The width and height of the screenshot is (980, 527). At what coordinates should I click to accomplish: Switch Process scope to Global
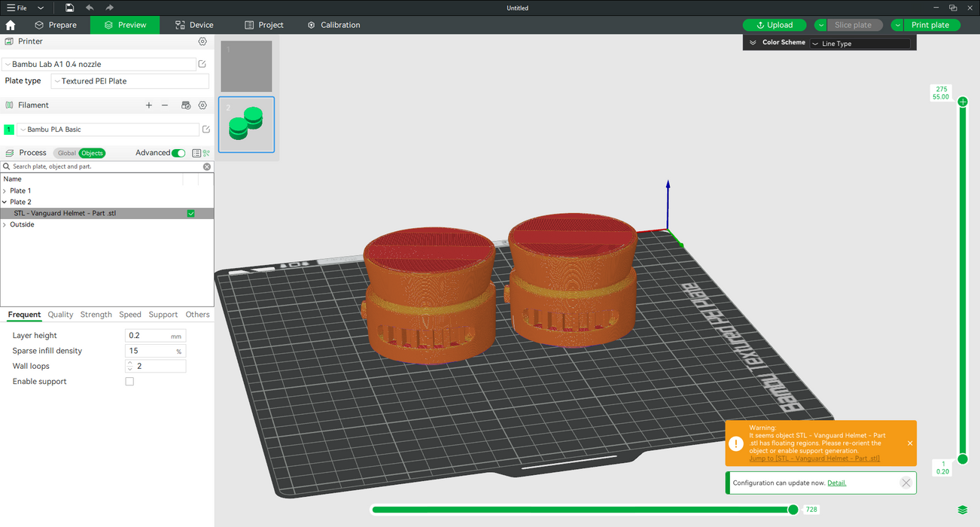pos(67,153)
